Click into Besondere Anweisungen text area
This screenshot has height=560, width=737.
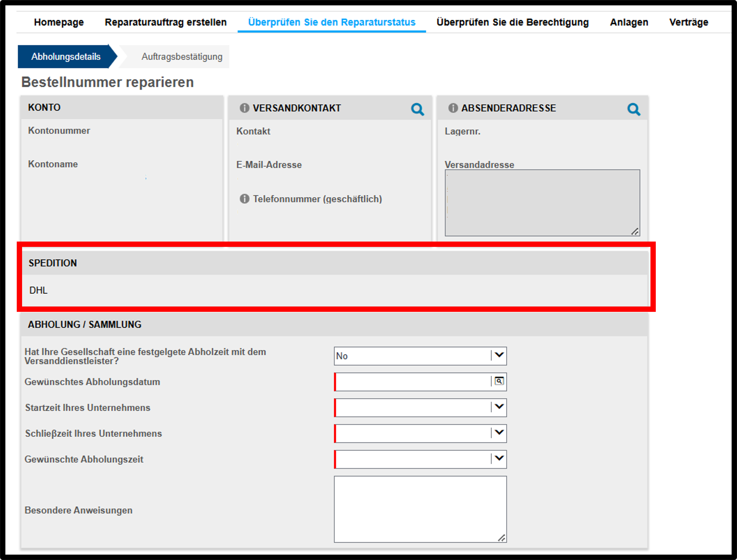click(x=420, y=509)
